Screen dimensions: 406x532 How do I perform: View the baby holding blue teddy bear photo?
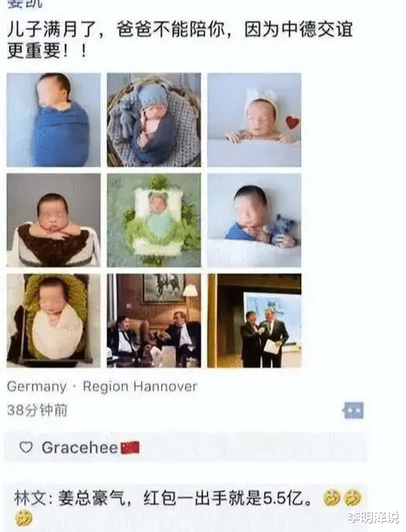point(254,221)
